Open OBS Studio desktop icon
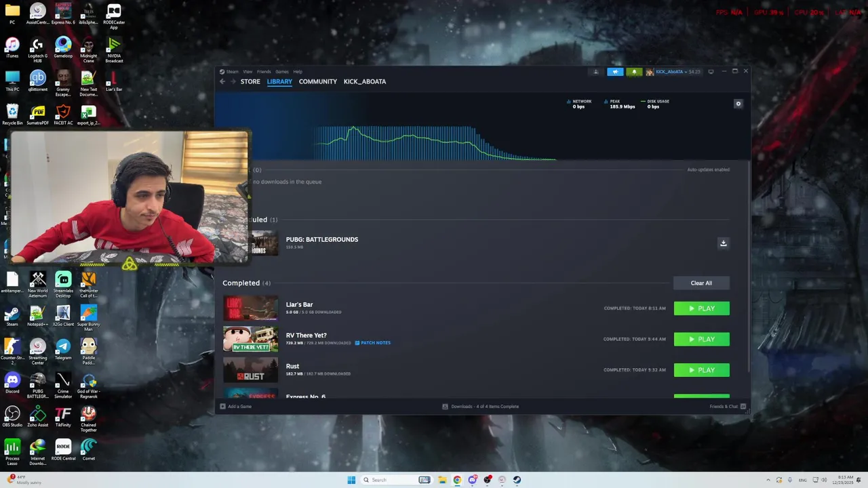Viewport: 868px width, 488px height. point(12,417)
